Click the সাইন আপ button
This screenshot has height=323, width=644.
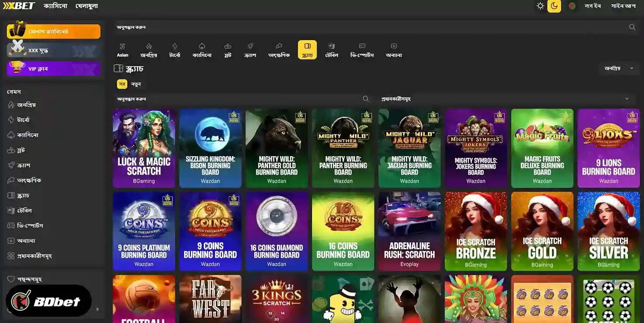click(x=623, y=6)
